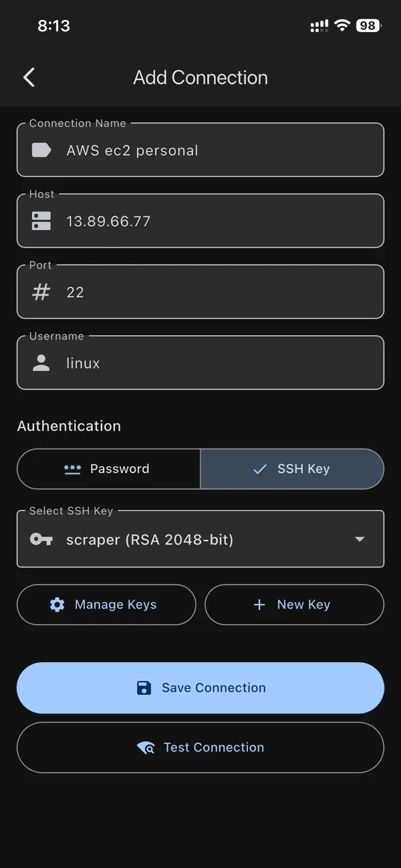Select the hash icon in the Port field
This screenshot has height=868, width=401.
coord(40,291)
